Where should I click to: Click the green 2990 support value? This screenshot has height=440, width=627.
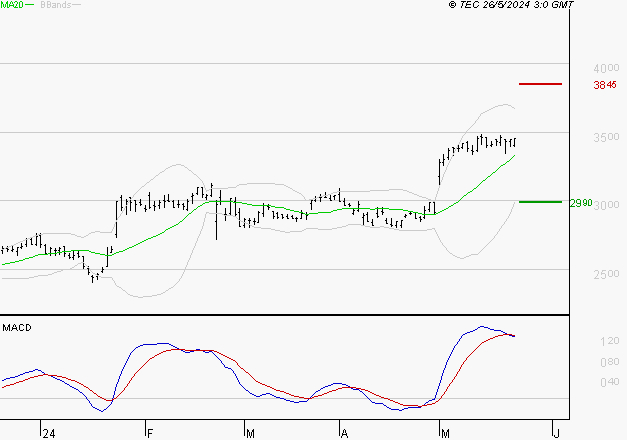[581, 203]
